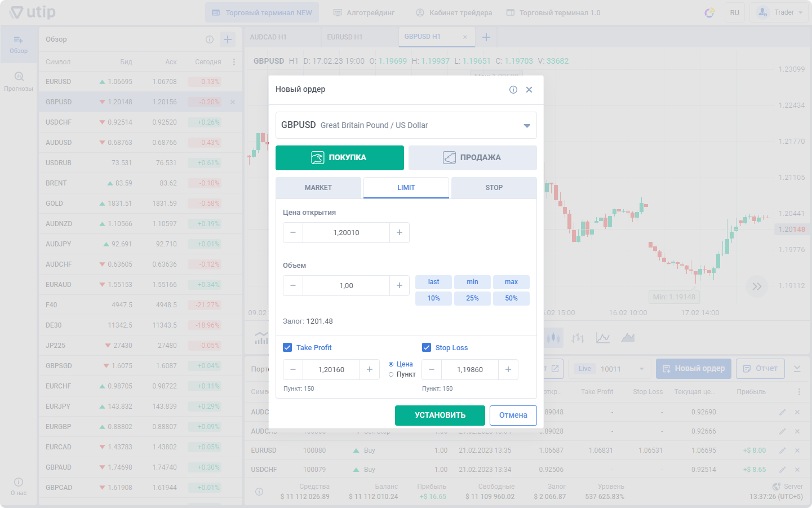Viewport: 812px width, 508px height.
Task: Select the candlestick chart type icon
Action: click(x=553, y=338)
